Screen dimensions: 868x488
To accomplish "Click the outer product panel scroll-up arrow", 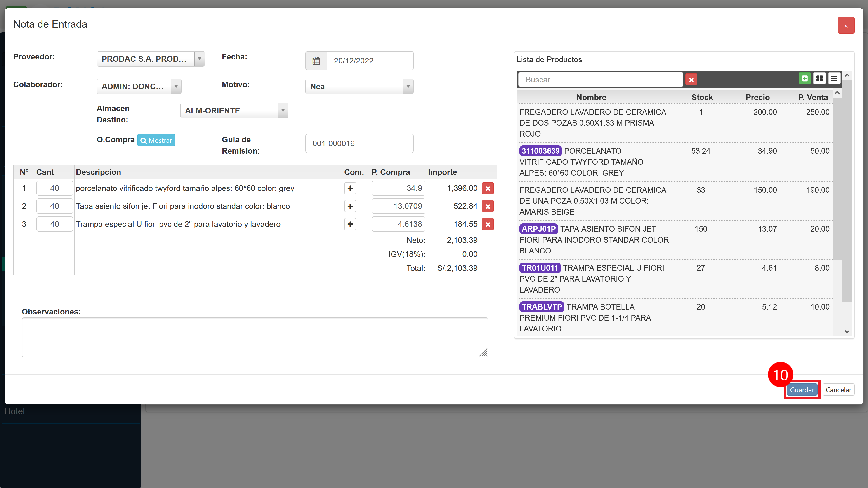I will click(847, 75).
